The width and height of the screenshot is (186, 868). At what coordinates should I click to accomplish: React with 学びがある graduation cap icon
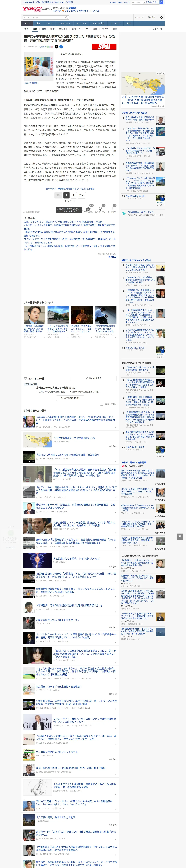(x=89, y=209)
